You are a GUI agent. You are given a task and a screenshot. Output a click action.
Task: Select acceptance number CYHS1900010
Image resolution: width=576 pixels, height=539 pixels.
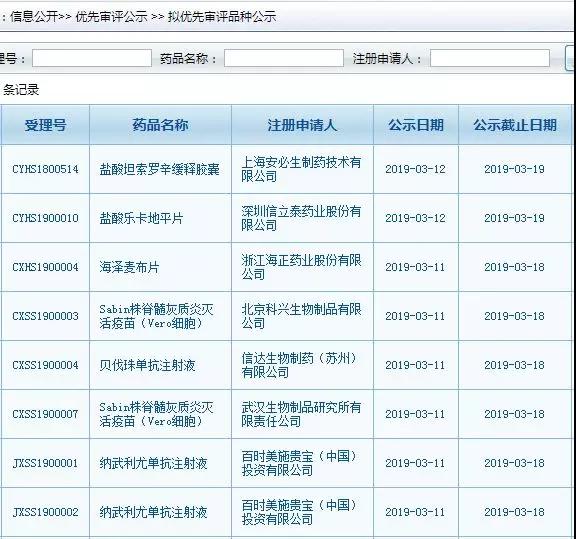coord(45,218)
